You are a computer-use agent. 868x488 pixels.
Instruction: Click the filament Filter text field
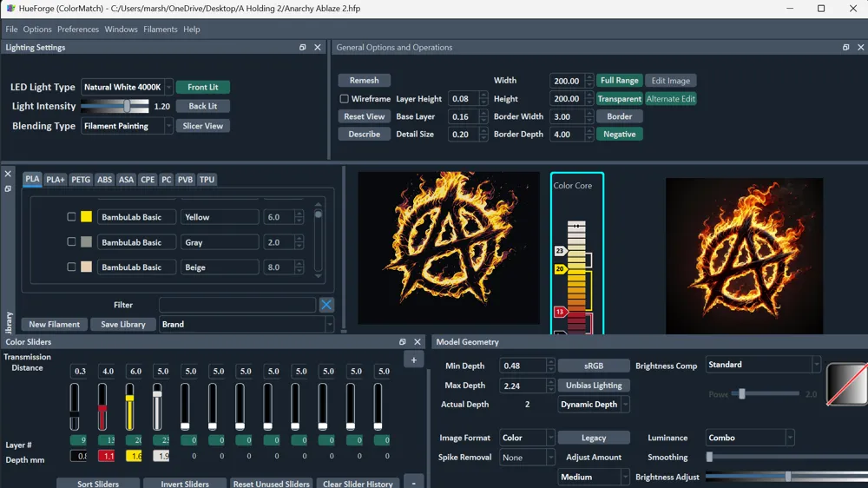pos(238,305)
